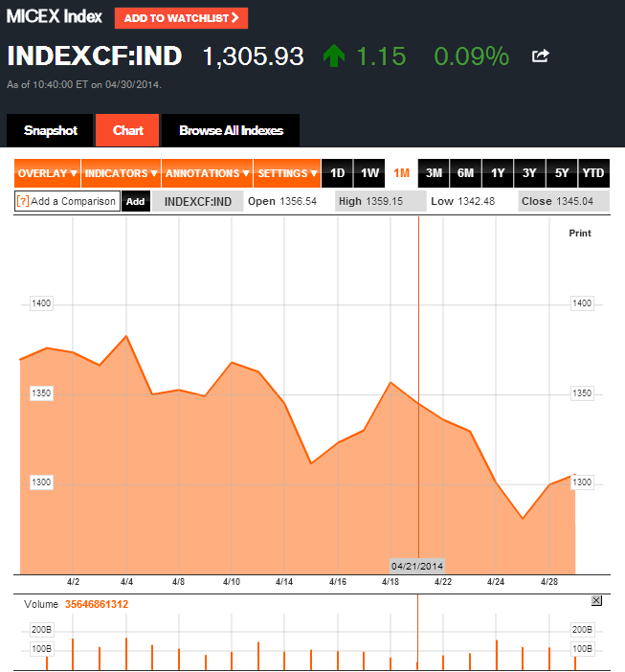Select the YTD range button
Screen dimensions: 625x672
593,173
